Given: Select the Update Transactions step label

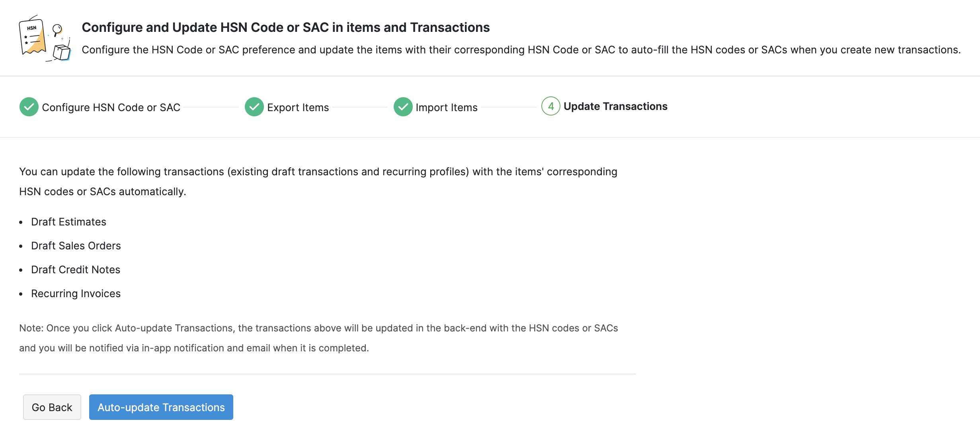Looking at the screenshot, I should coord(615,106).
